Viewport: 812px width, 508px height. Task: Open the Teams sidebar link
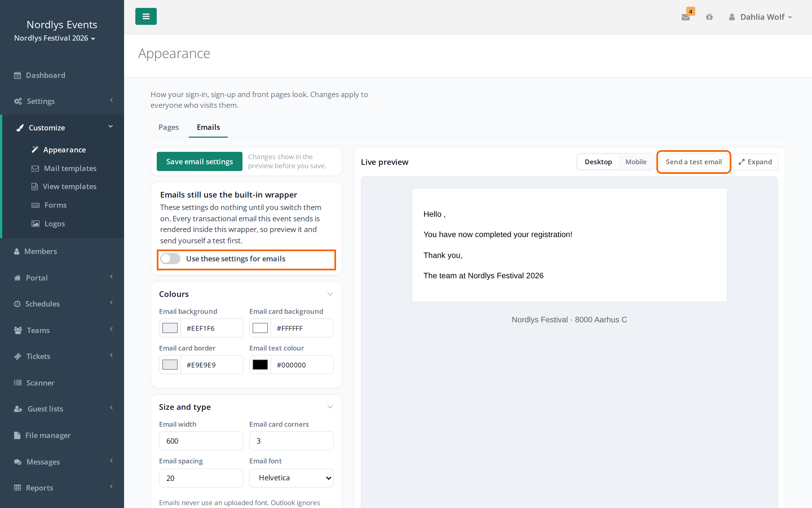(62, 330)
